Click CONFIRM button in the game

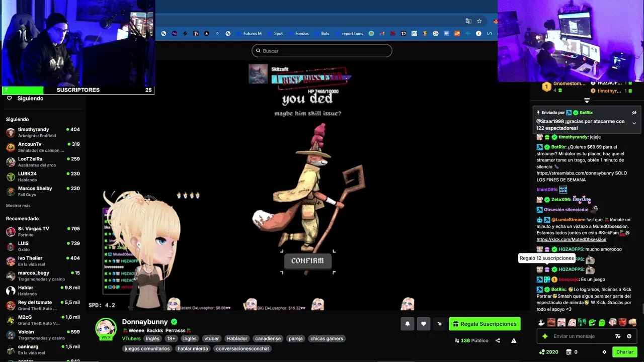[x=307, y=261]
